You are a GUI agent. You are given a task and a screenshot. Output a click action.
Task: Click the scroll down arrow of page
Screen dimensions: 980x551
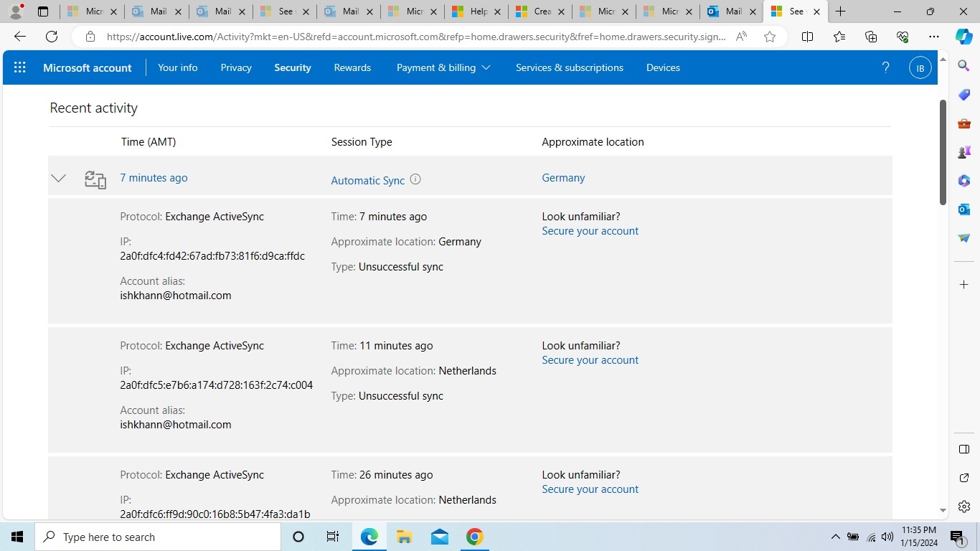[x=943, y=511]
